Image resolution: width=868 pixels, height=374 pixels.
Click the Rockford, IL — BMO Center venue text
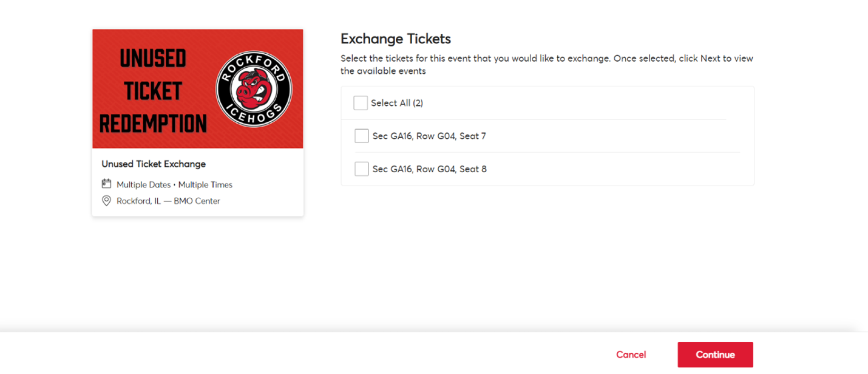pyautogui.click(x=168, y=201)
